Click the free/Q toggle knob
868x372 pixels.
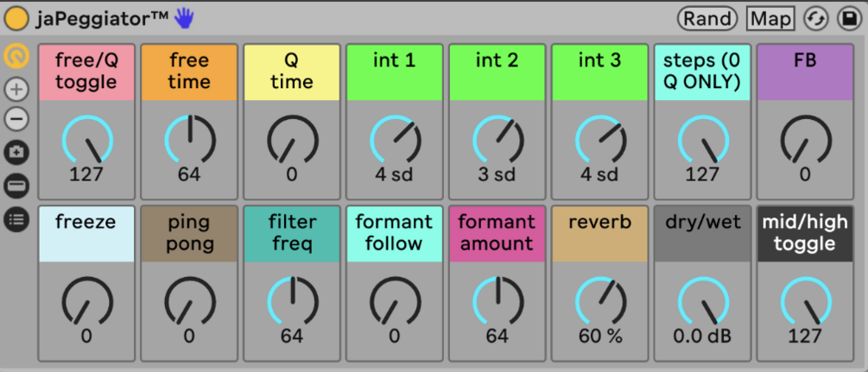[87, 141]
